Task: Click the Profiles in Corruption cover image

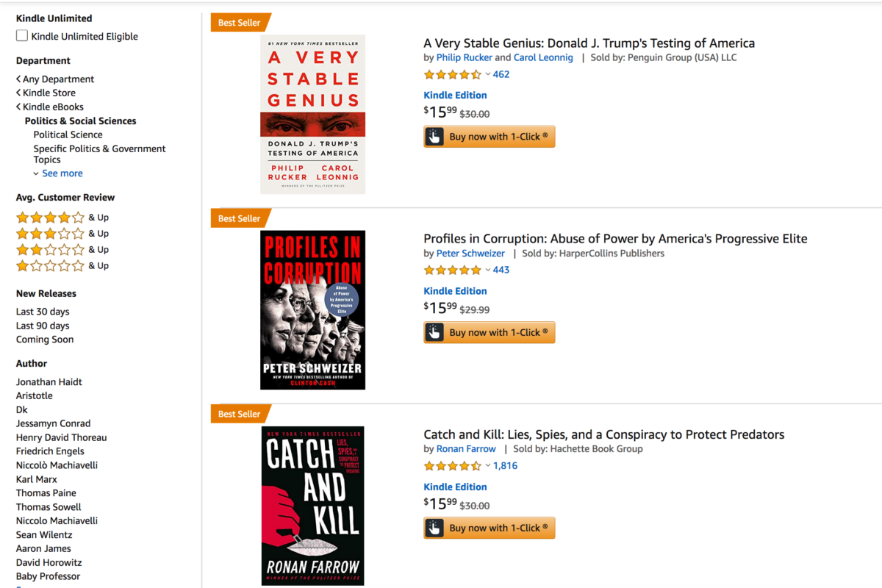Action: (x=312, y=309)
